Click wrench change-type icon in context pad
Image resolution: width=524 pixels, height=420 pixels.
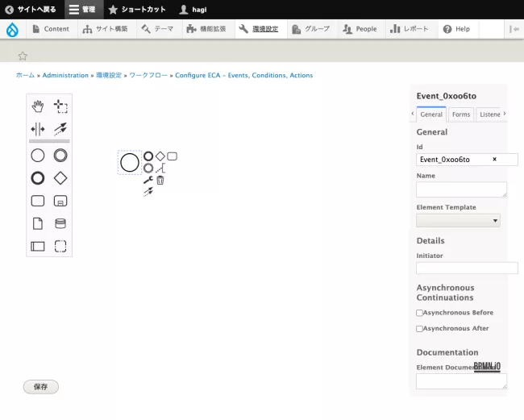tap(148, 180)
